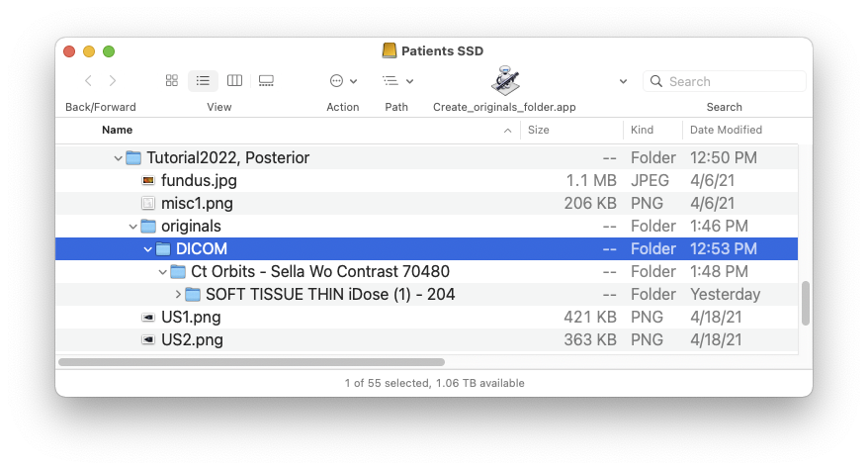The width and height of the screenshot is (868, 470).
Task: Go forward with the Forward arrow
Action: point(113,81)
